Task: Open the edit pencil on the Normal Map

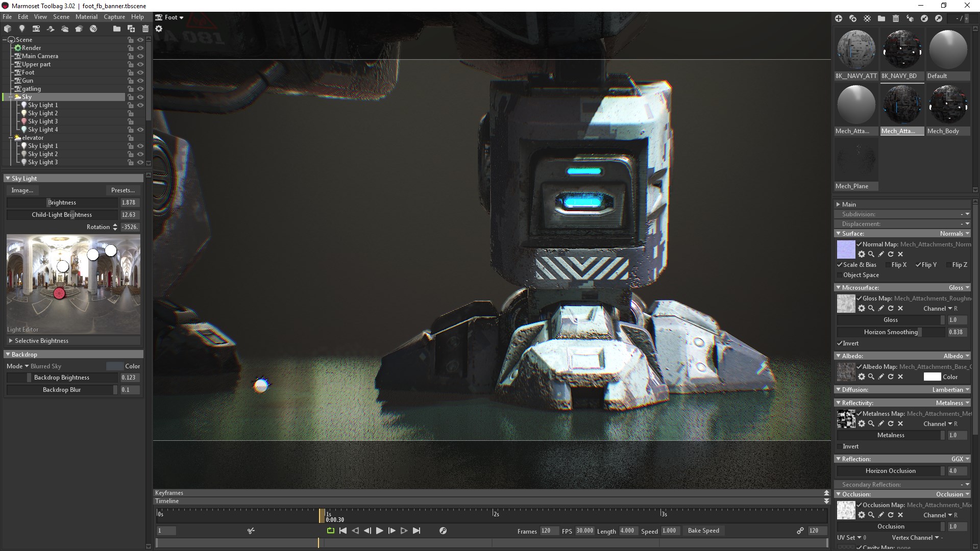Action: [881, 254]
